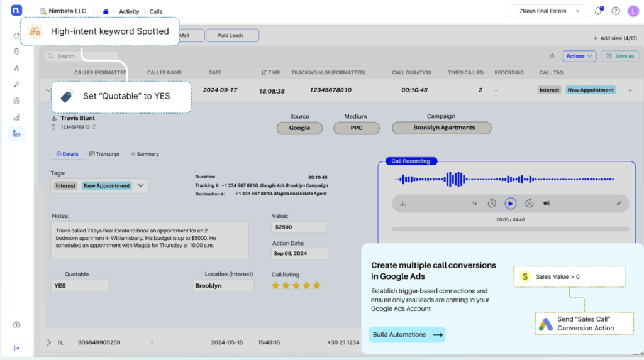Viewport: 644px width, 360px height.
Task: Click the refresh icon beside Actions
Action: click(552, 56)
